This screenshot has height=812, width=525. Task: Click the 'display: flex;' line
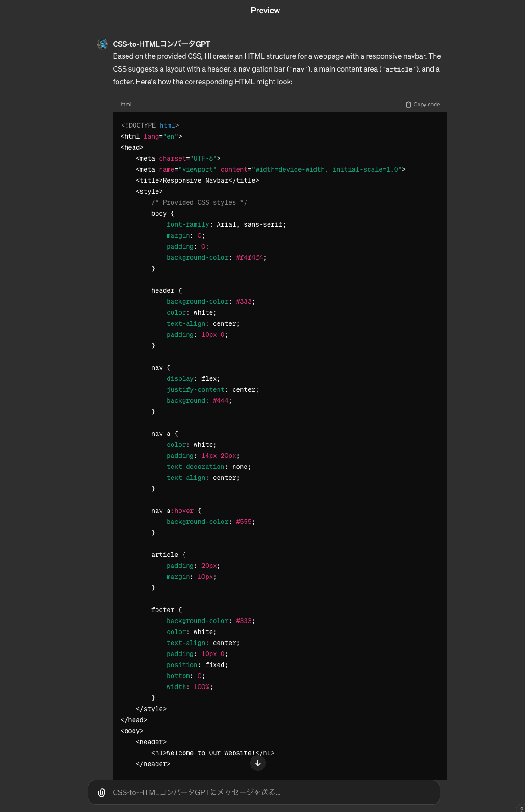[193, 378]
